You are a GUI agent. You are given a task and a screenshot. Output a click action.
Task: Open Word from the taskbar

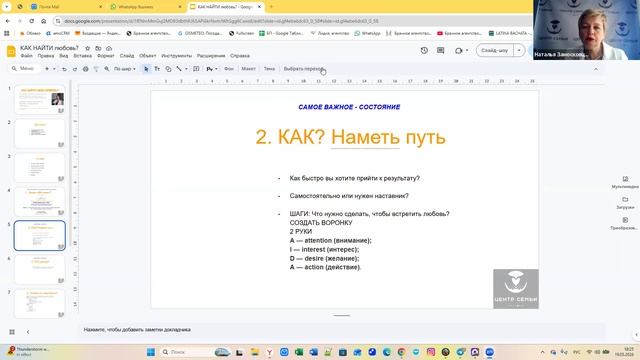coord(313,352)
